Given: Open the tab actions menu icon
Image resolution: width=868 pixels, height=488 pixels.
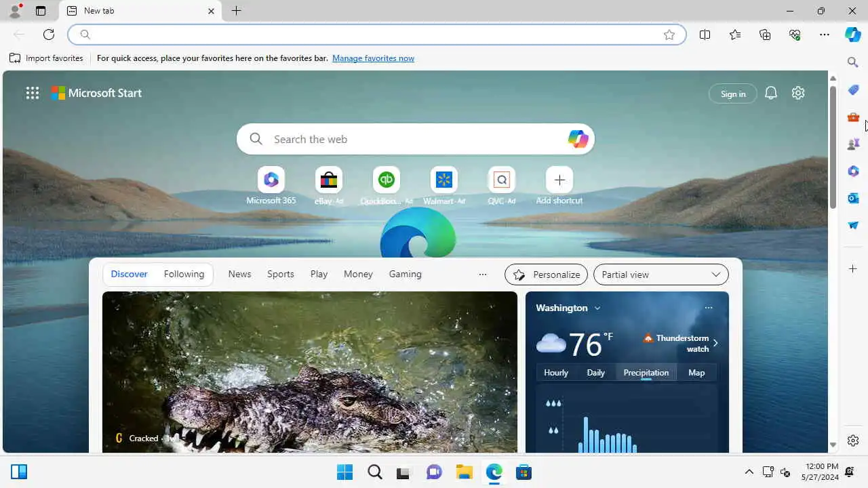Looking at the screenshot, I should click(x=41, y=11).
